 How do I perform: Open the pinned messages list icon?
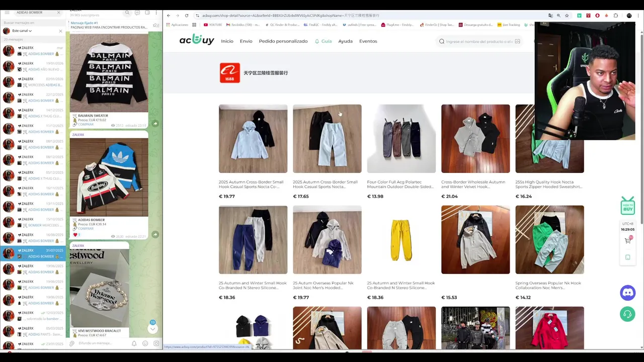coord(155,25)
